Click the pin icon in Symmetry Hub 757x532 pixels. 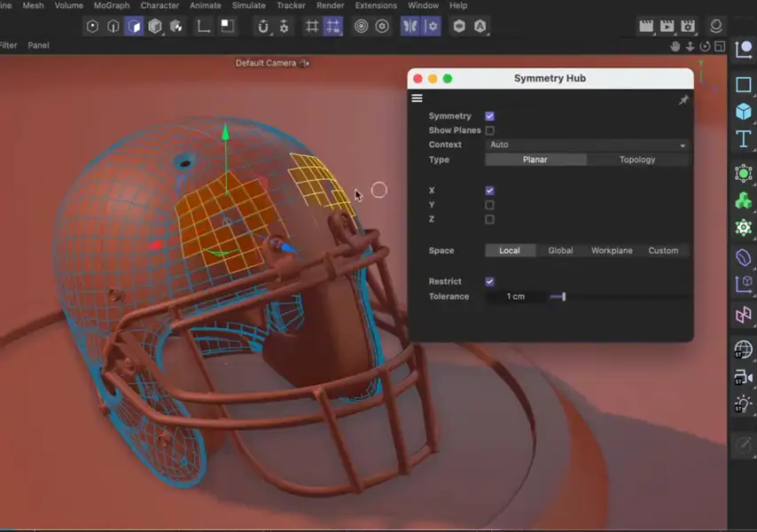click(x=683, y=100)
